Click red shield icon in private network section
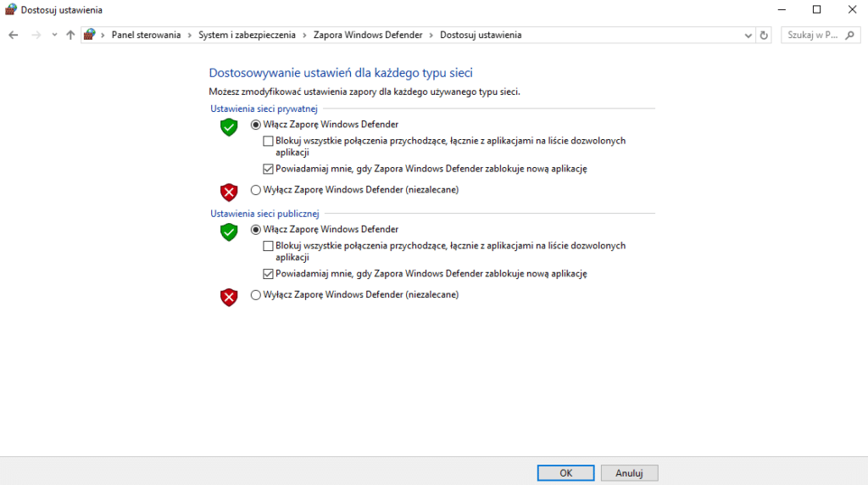Screen dimensions: 868x485 [x=229, y=192]
